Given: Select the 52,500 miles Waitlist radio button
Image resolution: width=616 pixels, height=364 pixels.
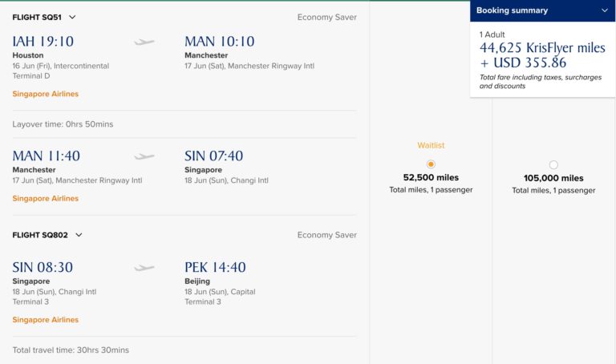Looking at the screenshot, I should pyautogui.click(x=431, y=164).
